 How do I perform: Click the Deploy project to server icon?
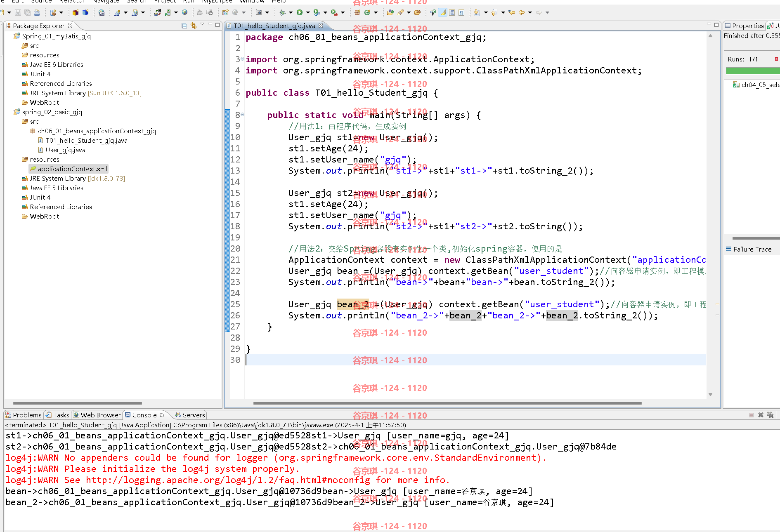click(x=157, y=13)
